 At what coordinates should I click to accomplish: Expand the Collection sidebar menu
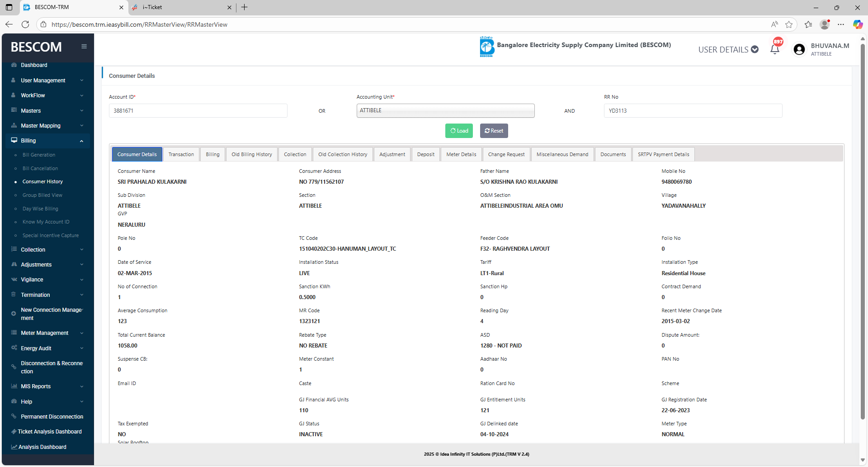pos(47,249)
